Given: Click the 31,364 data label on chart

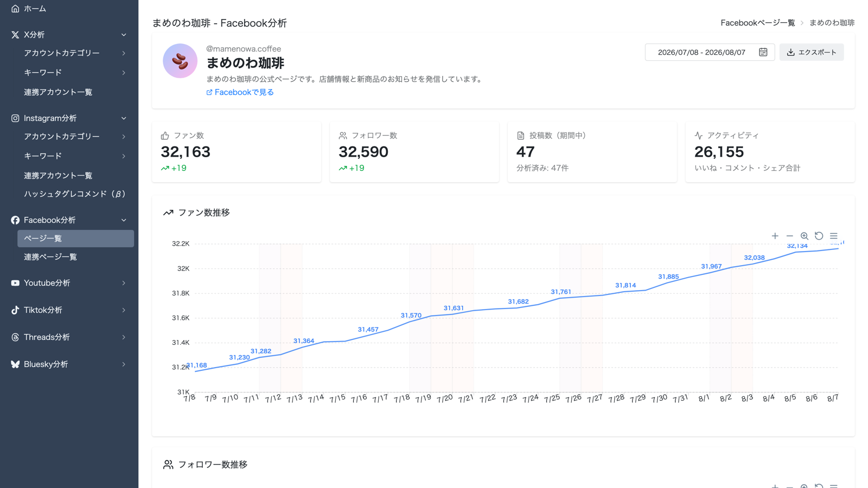Looking at the screenshot, I should [x=304, y=341].
